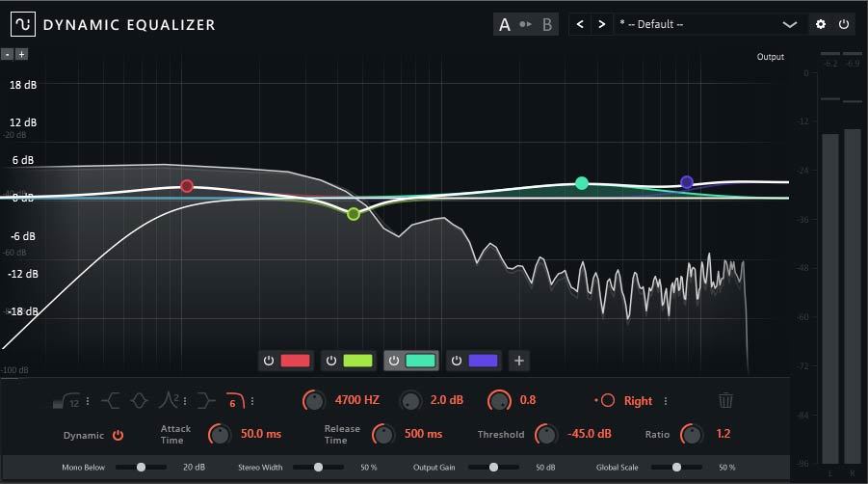Click the 500 ms release value

423,434
